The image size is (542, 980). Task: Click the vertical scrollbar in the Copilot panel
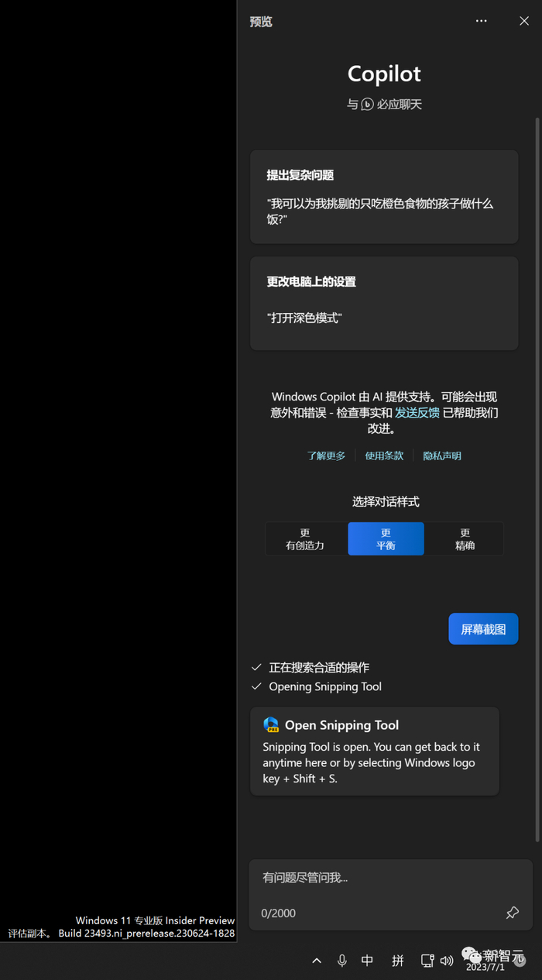pos(537,480)
